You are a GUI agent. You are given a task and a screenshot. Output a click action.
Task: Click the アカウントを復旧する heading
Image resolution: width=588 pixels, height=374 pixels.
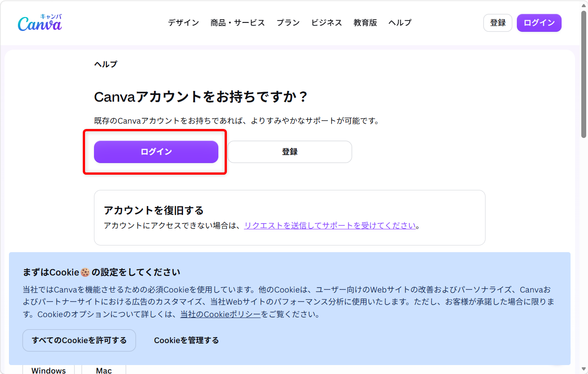click(154, 210)
